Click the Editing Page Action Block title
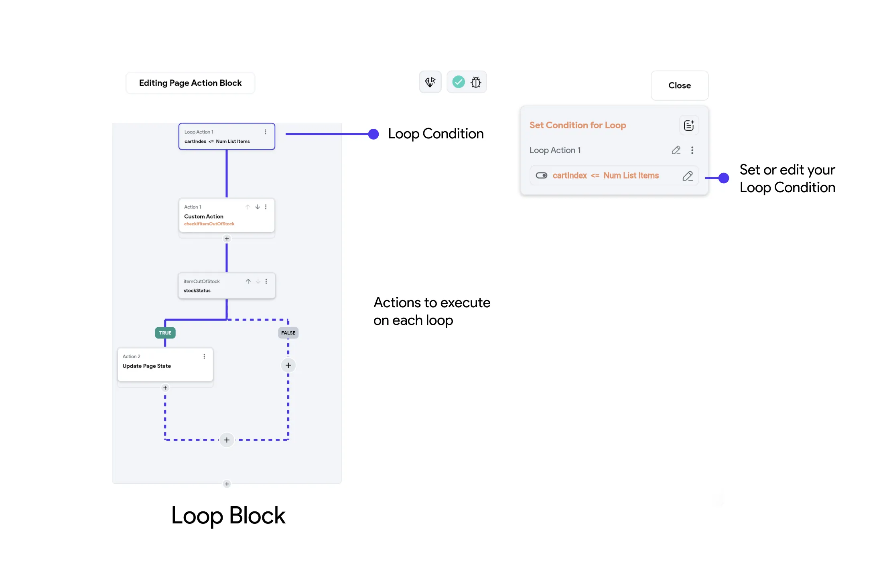891x588 pixels. point(190,83)
